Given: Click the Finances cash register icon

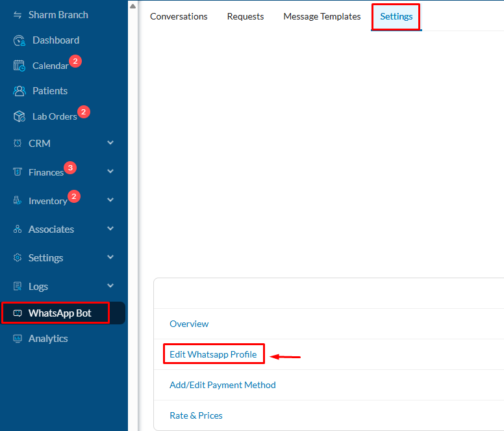Looking at the screenshot, I should 18,172.
